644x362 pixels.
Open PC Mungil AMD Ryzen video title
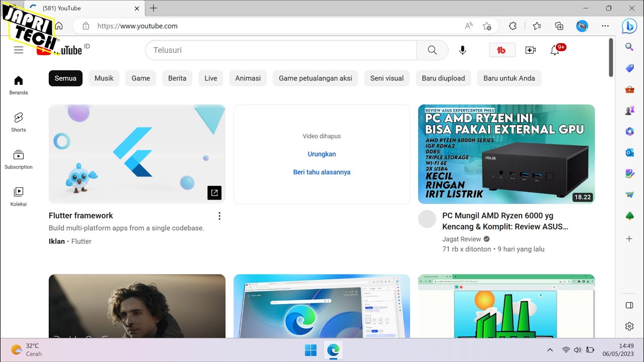[x=505, y=221]
